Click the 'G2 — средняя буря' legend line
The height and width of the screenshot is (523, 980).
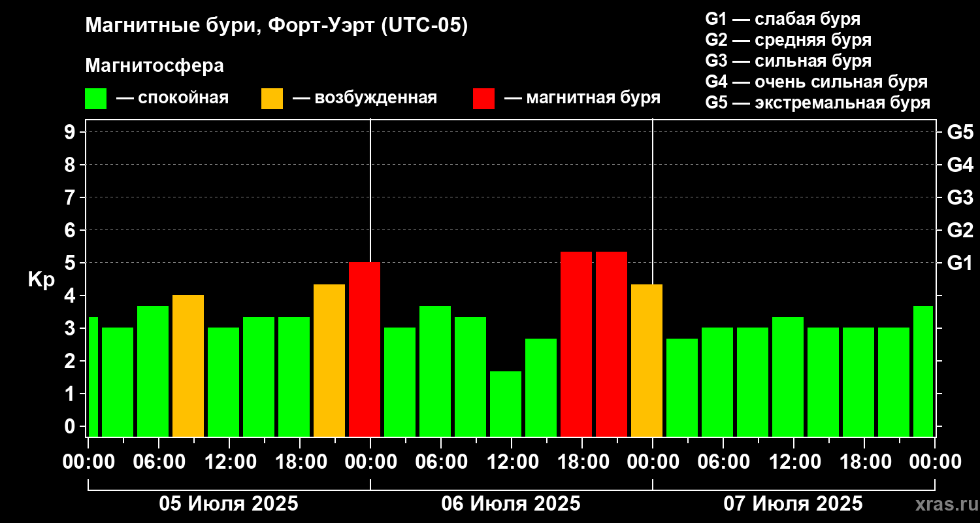coord(788,40)
